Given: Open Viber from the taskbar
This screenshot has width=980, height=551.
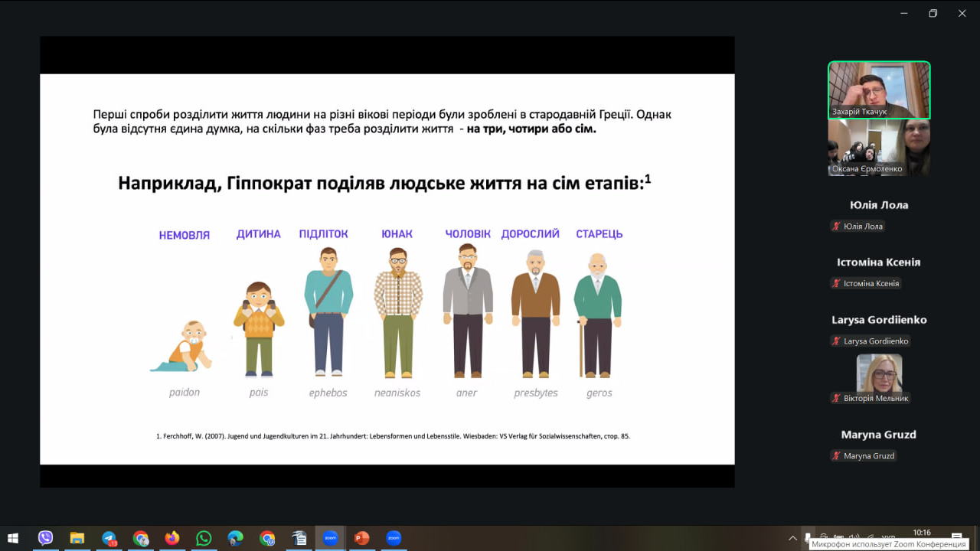Looking at the screenshot, I should [x=45, y=538].
